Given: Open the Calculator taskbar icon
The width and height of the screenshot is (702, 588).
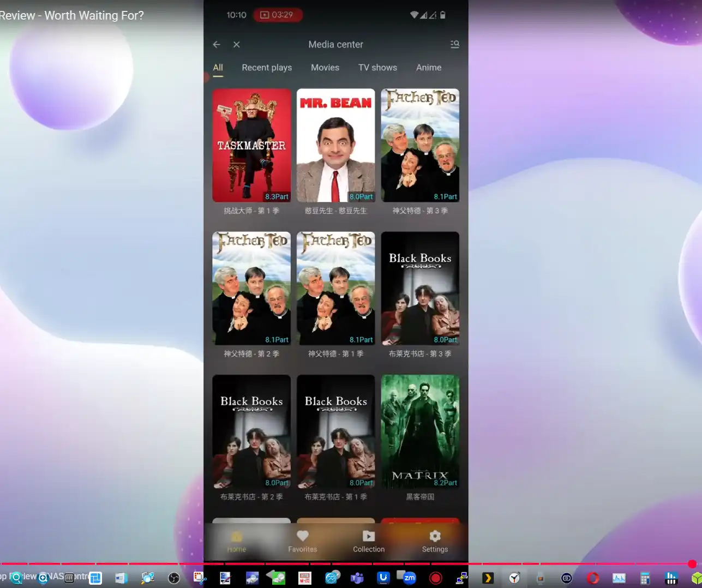Looking at the screenshot, I should 645,578.
